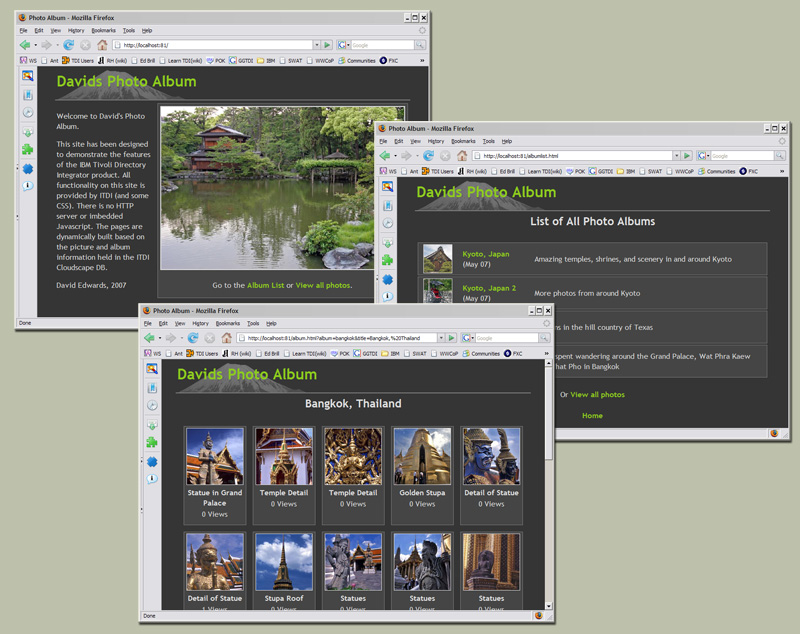Image resolution: width=800 pixels, height=634 pixels.
Task: Click the blue gear sidebar icon in home page window
Action: pos(28,169)
